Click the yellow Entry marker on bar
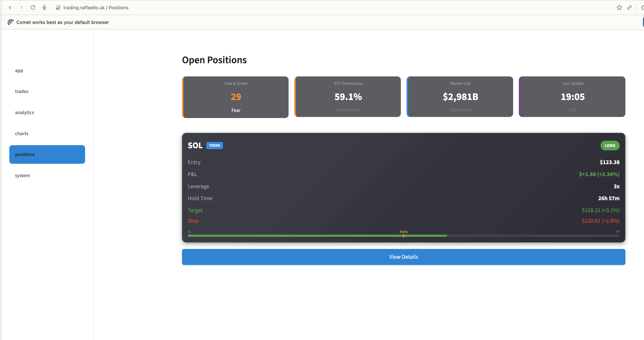This screenshot has width=644, height=340. click(x=404, y=236)
